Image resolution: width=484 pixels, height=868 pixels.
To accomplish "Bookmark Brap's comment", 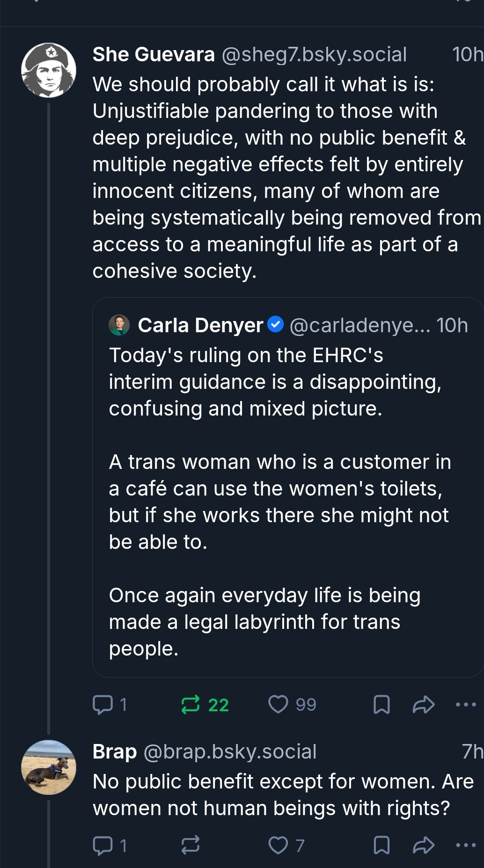I will click(381, 845).
